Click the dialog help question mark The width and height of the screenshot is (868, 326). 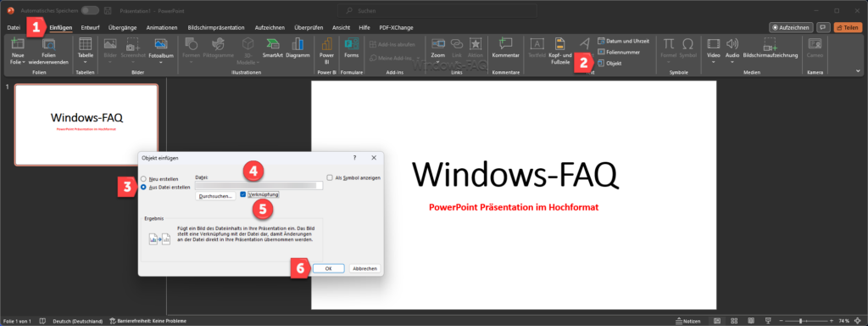[354, 158]
